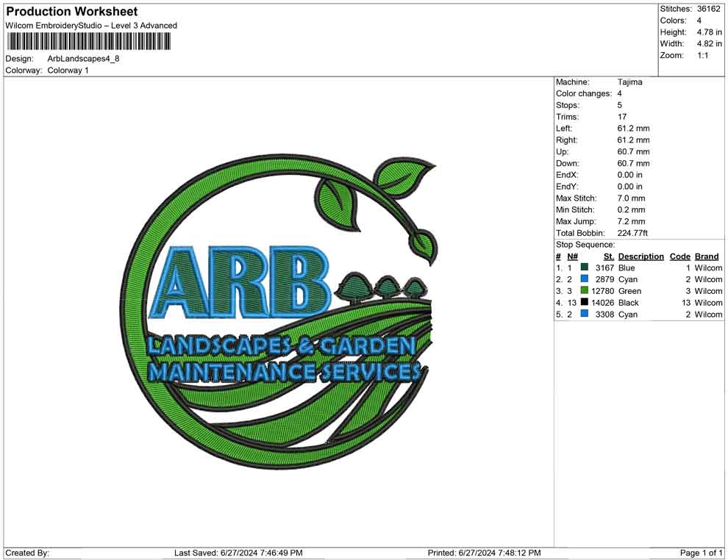This screenshot has height=560, width=728.
Task: Click the Machine value Tajima
Action: [629, 82]
